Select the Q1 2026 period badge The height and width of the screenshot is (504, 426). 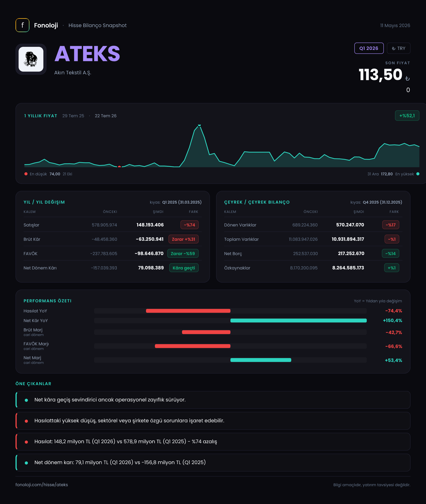(369, 48)
